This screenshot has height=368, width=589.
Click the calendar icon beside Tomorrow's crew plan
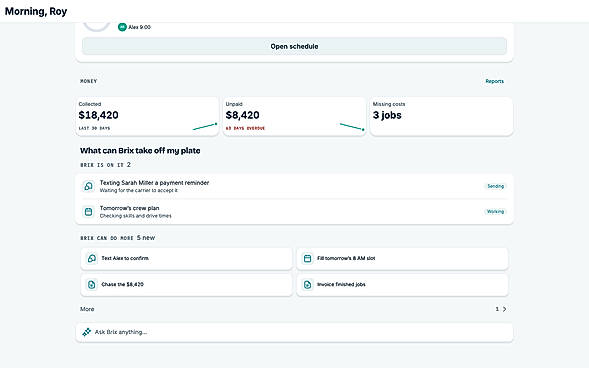click(88, 211)
